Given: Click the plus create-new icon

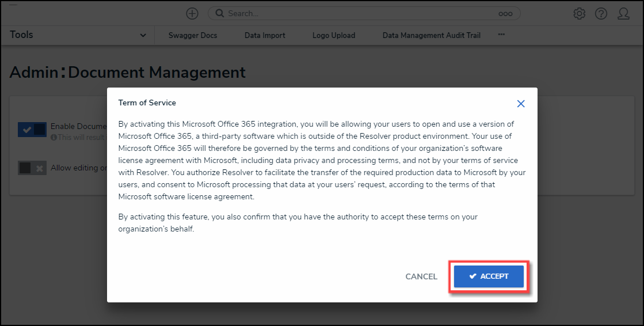Looking at the screenshot, I should point(192,14).
